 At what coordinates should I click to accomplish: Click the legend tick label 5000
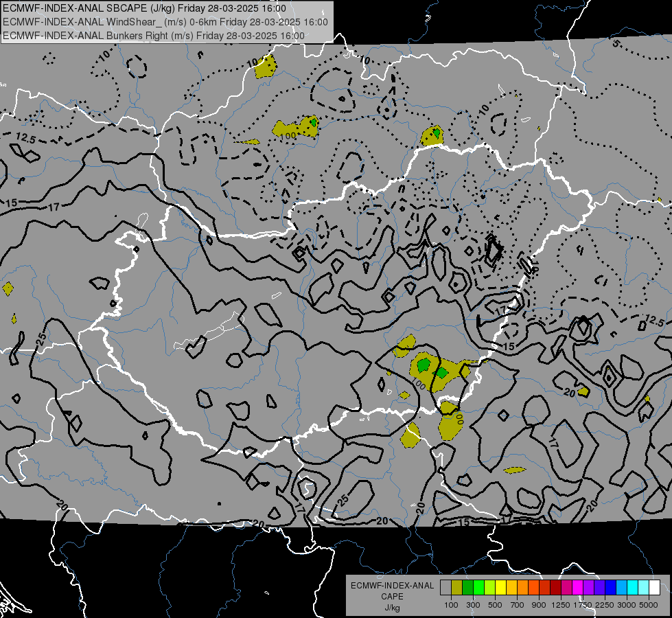click(649, 605)
